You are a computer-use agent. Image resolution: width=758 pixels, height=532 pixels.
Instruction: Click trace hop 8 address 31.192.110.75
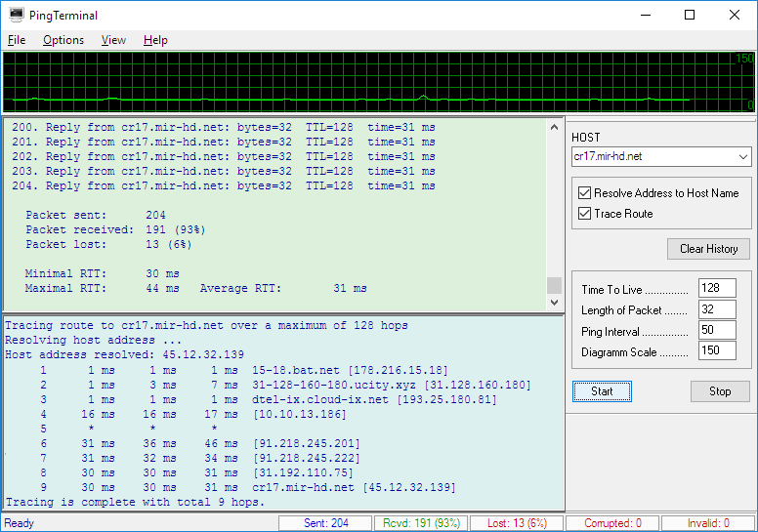pos(303,473)
